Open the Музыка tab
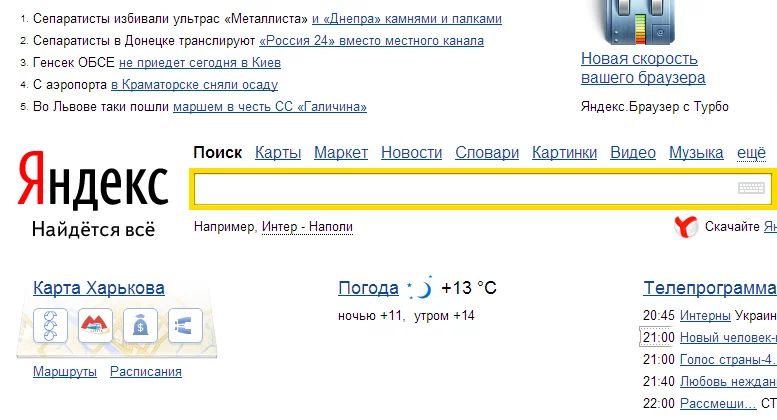 696,153
